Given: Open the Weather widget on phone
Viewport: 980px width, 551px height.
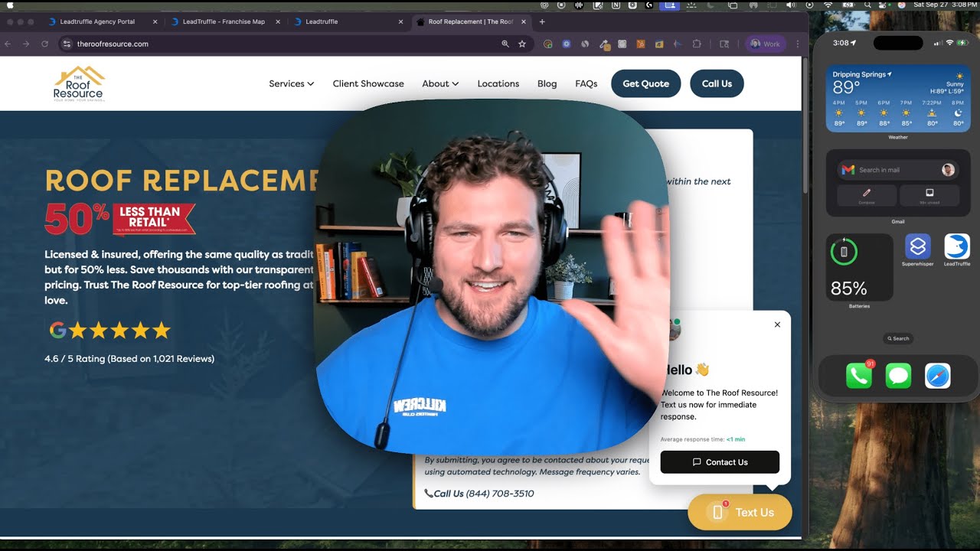Looking at the screenshot, I should 898,99.
